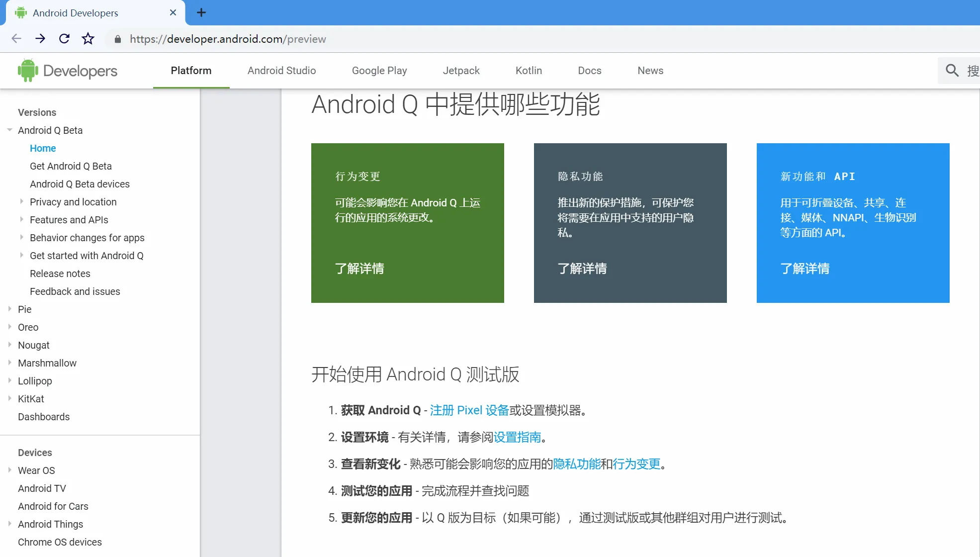The image size is (980, 557).
Task: Bookmark page with the star icon
Action: (88, 39)
